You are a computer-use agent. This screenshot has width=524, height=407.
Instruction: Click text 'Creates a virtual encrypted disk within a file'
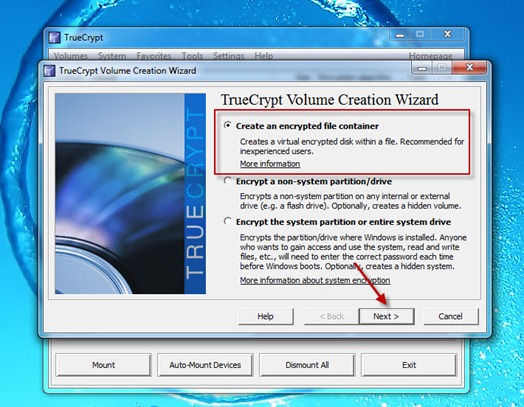pos(318,141)
